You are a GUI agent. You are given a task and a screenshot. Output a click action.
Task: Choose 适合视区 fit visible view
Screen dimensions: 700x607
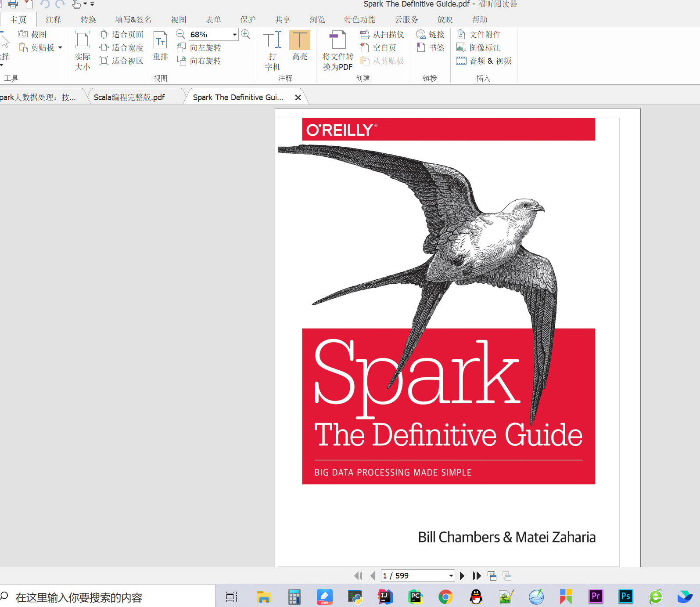[x=122, y=61]
